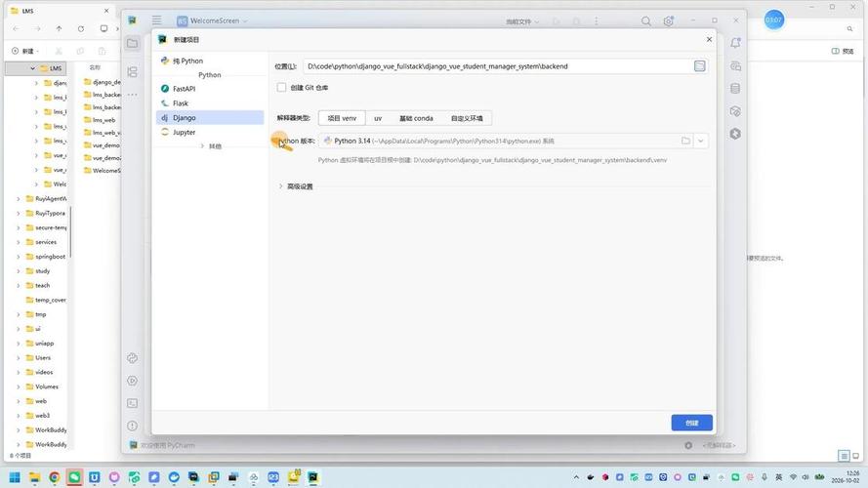Open the Services tool window icon
868x488 pixels.
tap(133, 381)
